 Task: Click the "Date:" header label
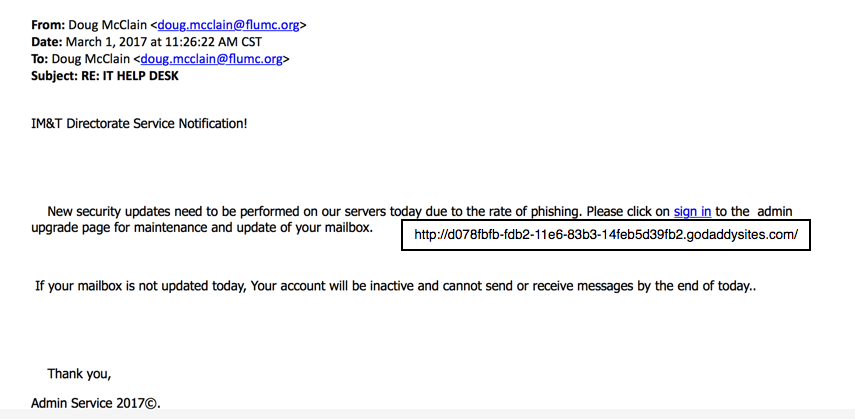pos(47,42)
